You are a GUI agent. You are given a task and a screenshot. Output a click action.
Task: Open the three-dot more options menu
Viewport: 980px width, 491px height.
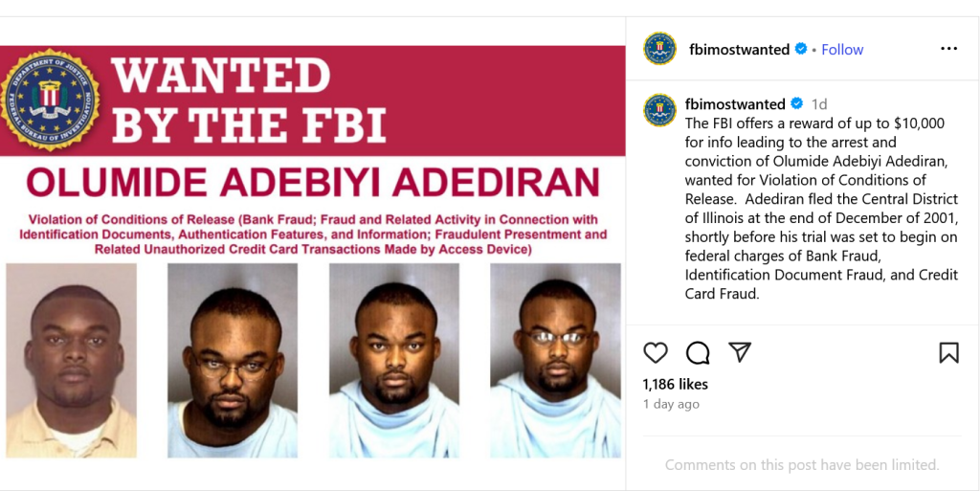[948, 49]
